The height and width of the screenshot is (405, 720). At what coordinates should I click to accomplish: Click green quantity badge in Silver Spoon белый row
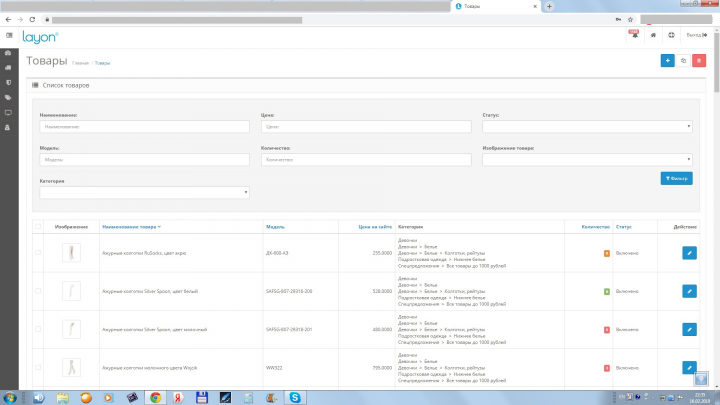pos(607,292)
